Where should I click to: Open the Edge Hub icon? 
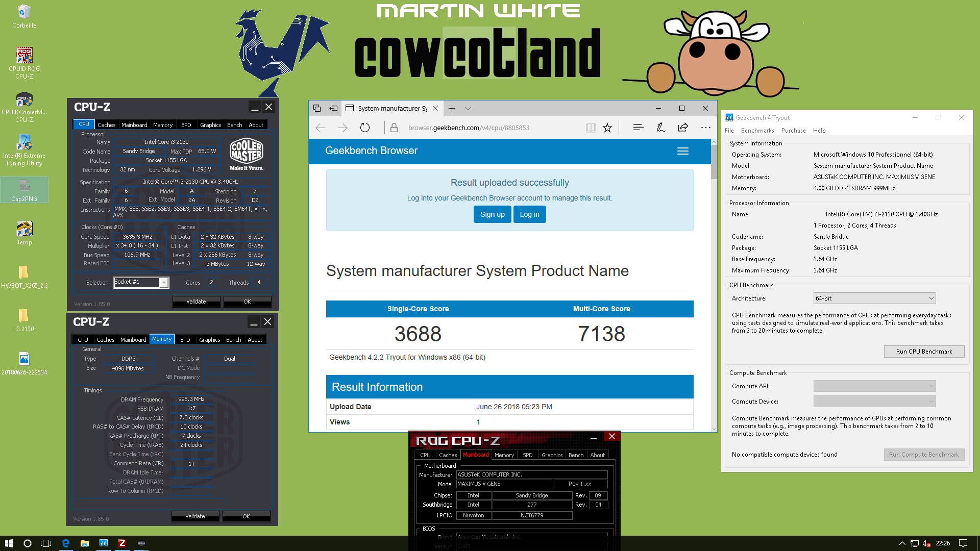pyautogui.click(x=638, y=128)
